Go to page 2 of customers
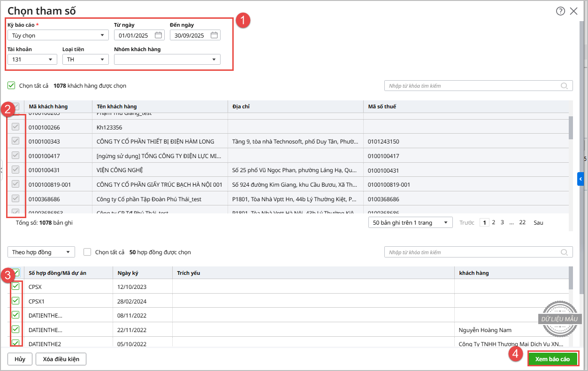 (494, 223)
